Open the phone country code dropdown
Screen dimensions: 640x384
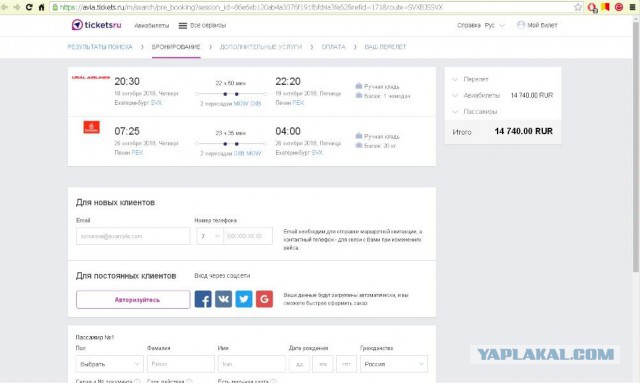(x=210, y=236)
